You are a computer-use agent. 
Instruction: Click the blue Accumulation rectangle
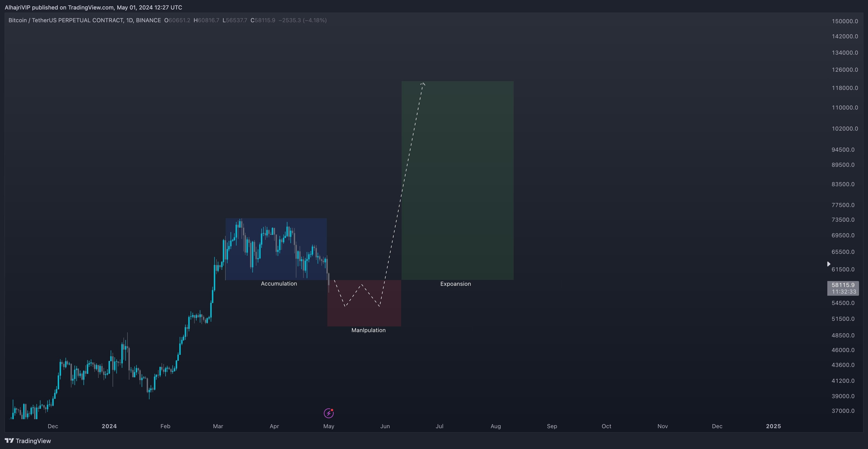click(276, 249)
